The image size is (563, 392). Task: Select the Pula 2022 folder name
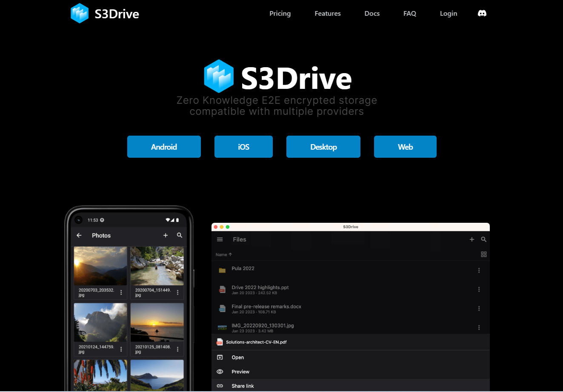(x=243, y=268)
